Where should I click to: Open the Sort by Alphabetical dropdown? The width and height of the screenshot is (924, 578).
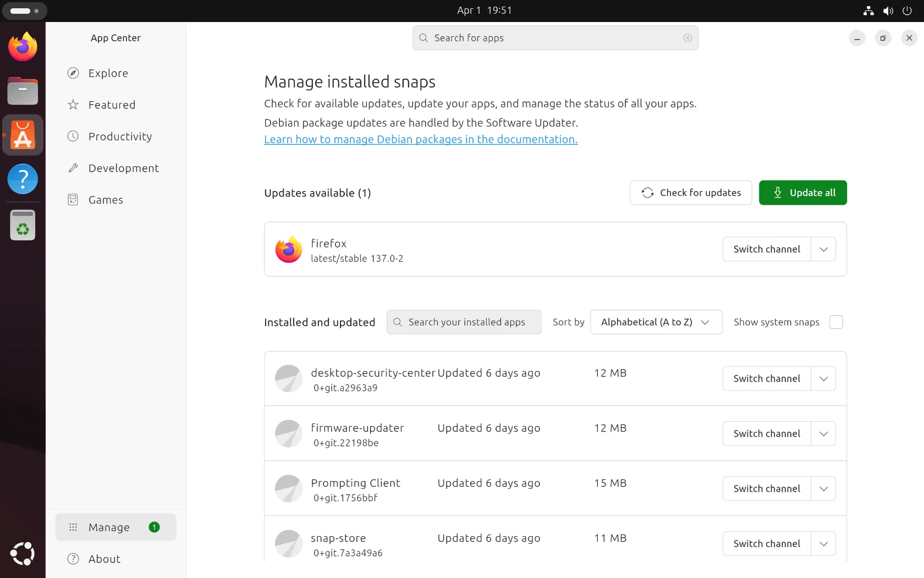(x=656, y=322)
